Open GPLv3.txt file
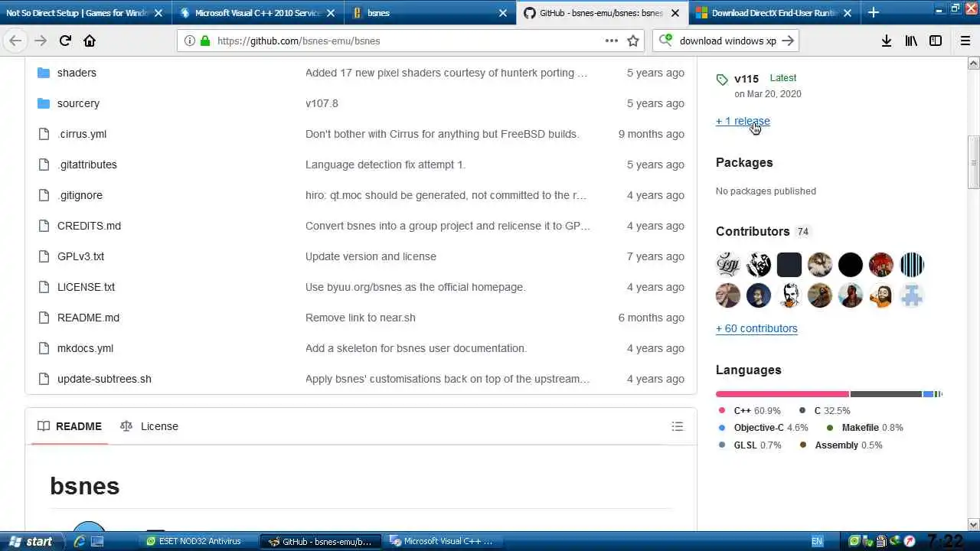 [x=80, y=256]
